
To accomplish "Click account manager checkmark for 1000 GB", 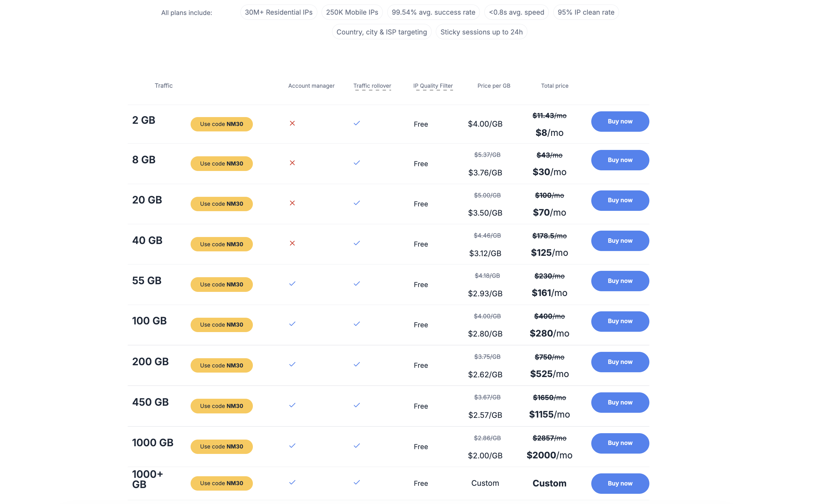I will [x=292, y=445].
